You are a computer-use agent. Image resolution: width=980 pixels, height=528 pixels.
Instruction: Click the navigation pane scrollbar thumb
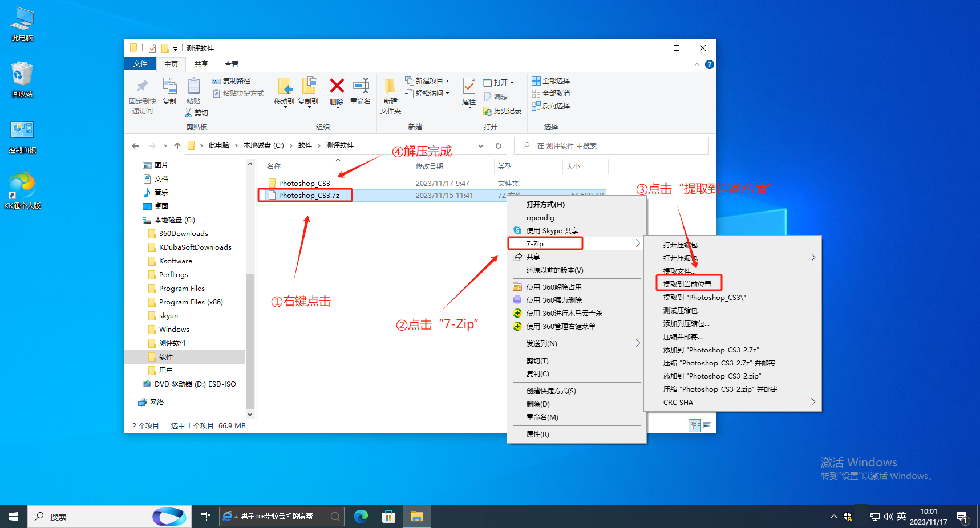[x=250, y=342]
